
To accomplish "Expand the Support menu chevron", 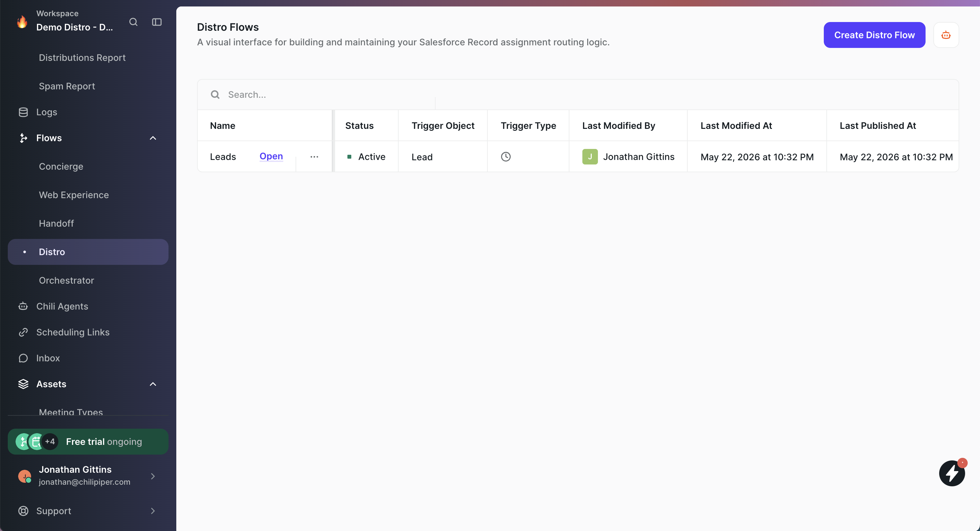I will tap(153, 511).
